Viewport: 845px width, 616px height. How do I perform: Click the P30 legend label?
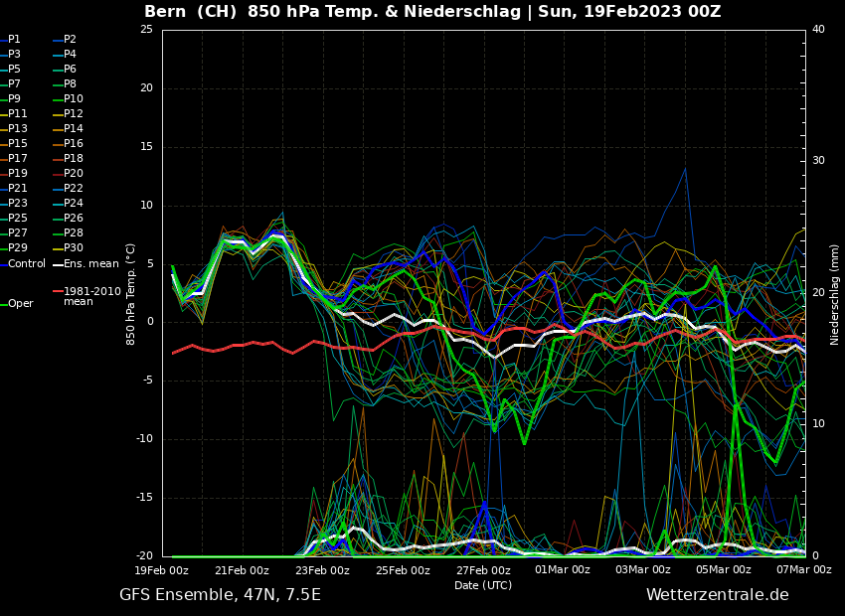pos(74,247)
